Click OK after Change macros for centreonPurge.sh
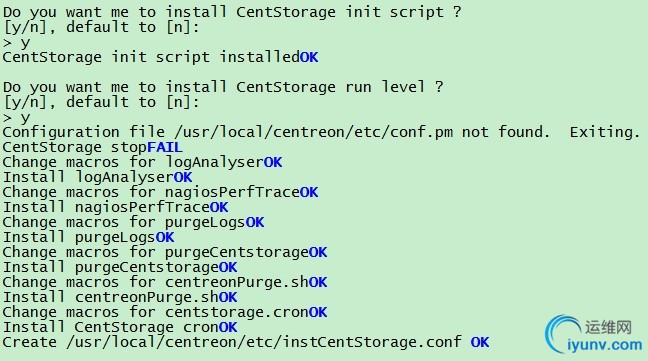The image size is (648, 361). coord(318,282)
